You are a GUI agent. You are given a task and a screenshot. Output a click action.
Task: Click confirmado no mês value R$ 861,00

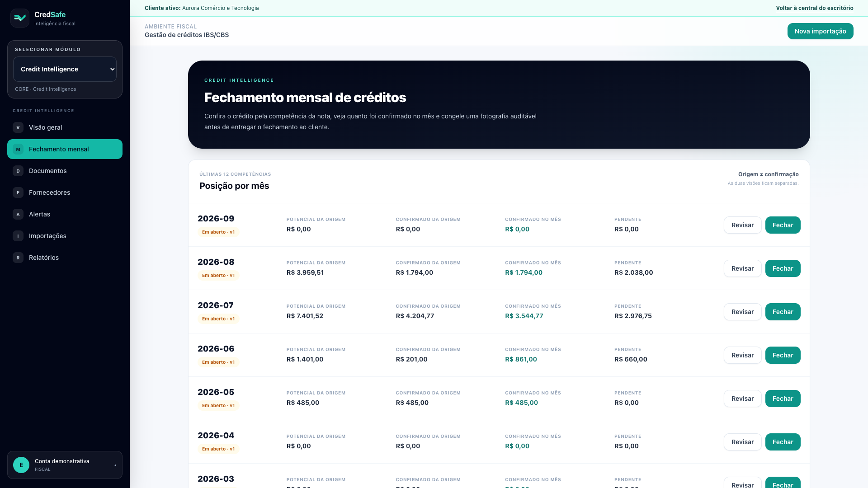pos(521,359)
